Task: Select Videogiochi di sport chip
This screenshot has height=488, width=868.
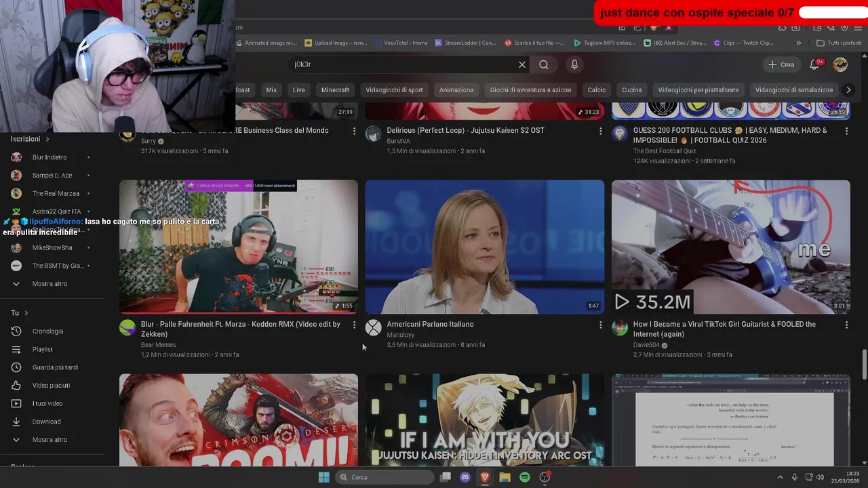Action: 394,89
